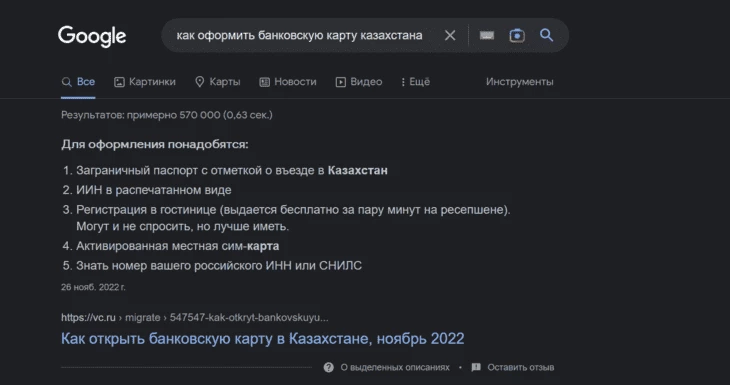Expand the Ещё menu
Screen dimensions: 730x385
pyautogui.click(x=415, y=82)
